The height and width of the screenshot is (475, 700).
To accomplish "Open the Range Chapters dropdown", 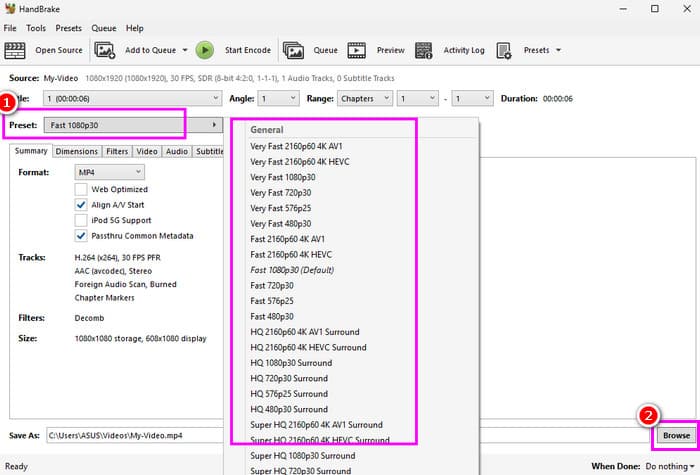I will point(365,98).
